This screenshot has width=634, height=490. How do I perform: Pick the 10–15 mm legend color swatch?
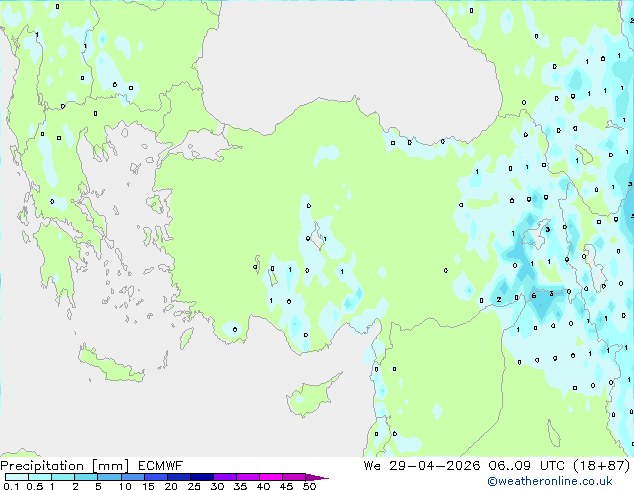click(133, 477)
